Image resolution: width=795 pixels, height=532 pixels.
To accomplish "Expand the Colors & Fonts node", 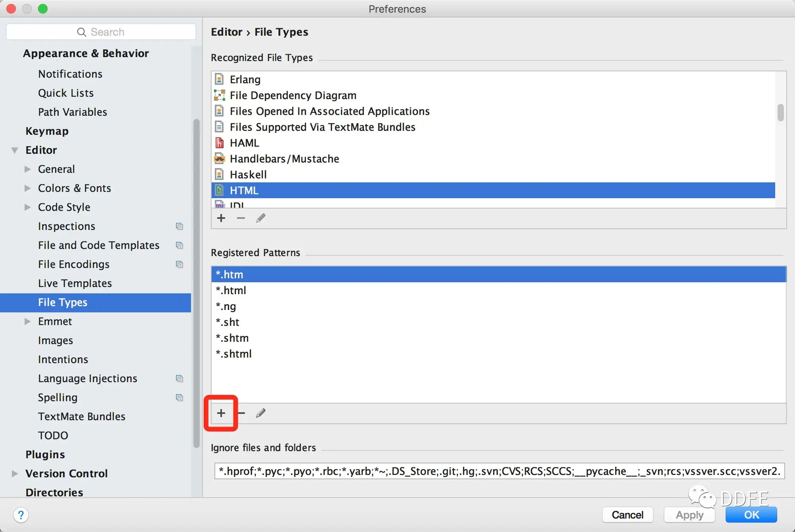I will coord(27,188).
